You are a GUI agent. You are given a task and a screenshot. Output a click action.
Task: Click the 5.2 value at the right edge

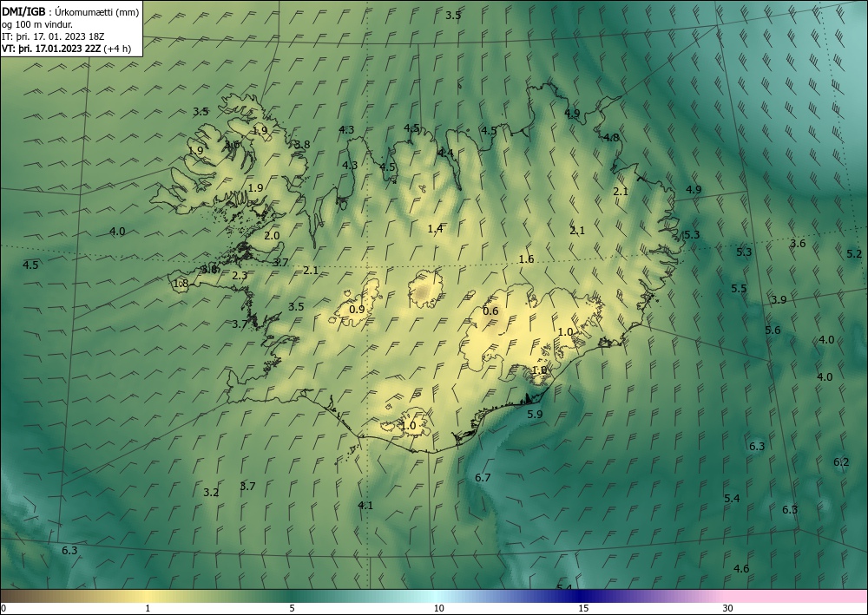(854, 254)
